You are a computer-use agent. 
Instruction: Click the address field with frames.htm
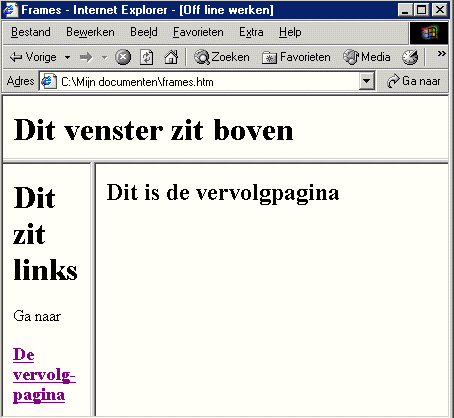199,81
